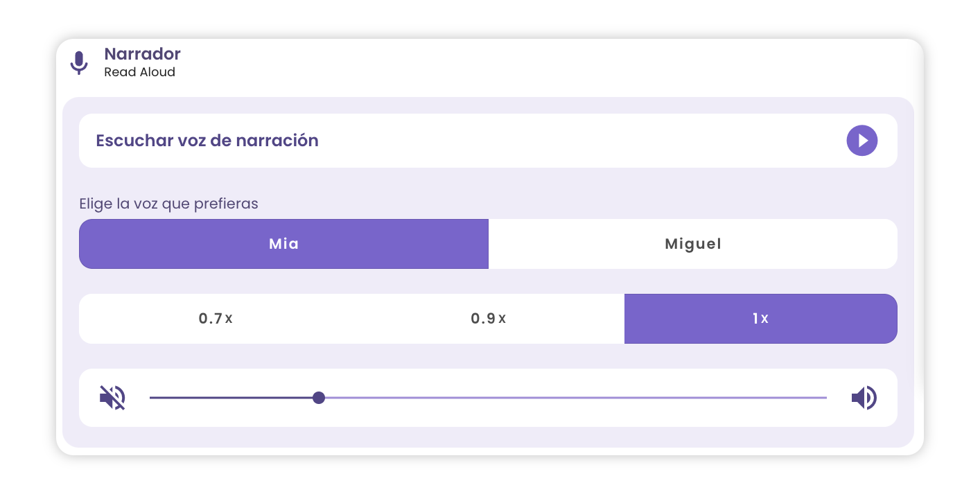Click the volume track start nearest mute
The height and width of the screenshot is (492, 980).
tap(152, 398)
